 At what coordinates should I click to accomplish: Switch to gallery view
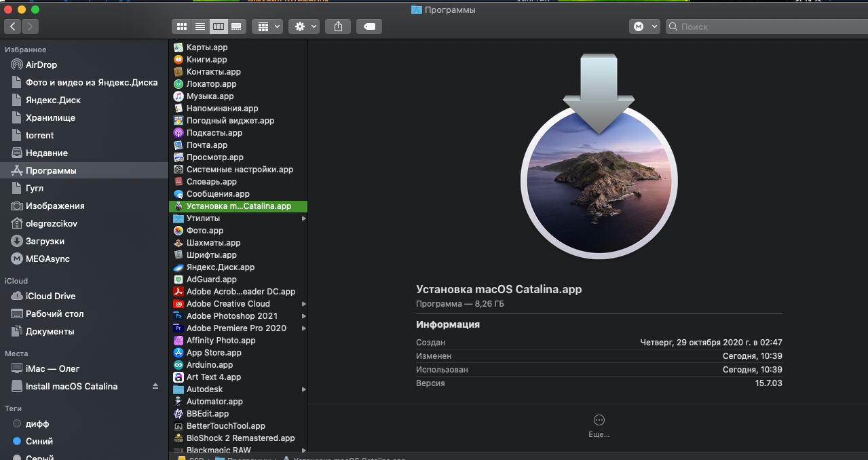point(236,26)
